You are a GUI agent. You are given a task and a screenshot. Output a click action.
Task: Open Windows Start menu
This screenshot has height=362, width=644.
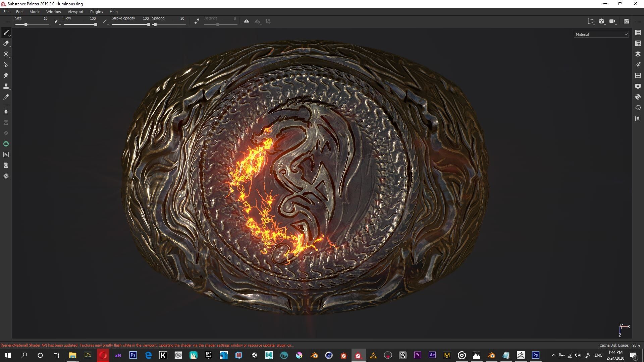coord(8,355)
